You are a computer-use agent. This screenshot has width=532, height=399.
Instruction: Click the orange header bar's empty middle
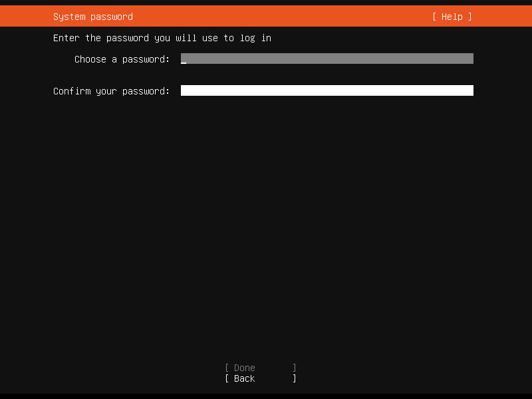279,17
